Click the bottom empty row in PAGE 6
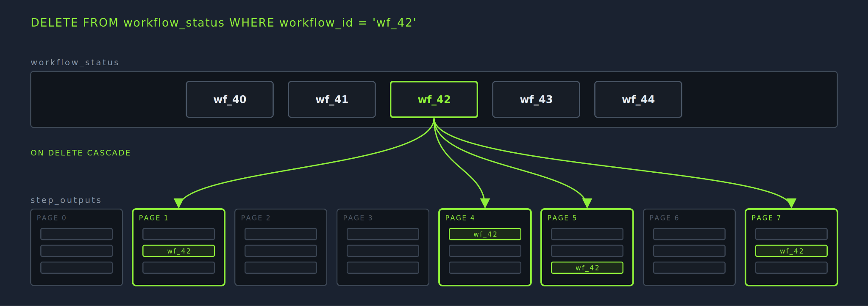This screenshot has height=306, width=868. [690, 268]
